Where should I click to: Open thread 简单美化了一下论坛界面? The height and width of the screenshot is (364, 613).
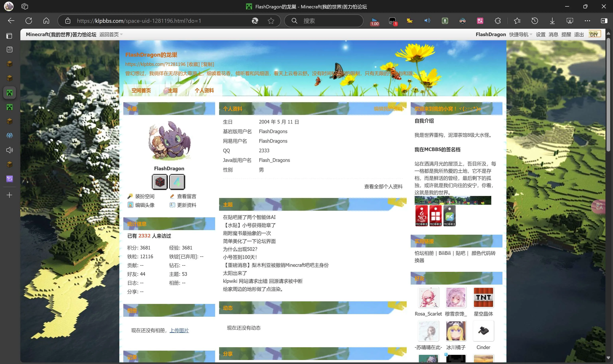click(249, 241)
